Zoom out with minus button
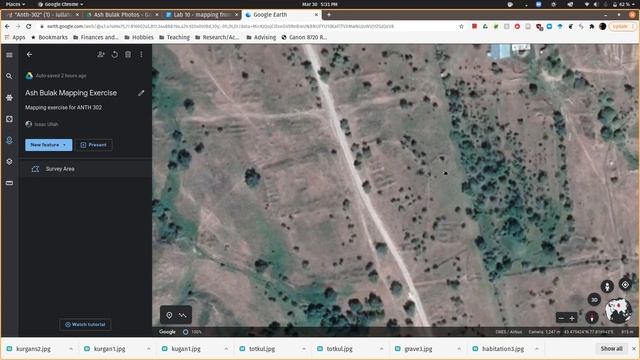The height and width of the screenshot is (360, 640). pos(561,318)
